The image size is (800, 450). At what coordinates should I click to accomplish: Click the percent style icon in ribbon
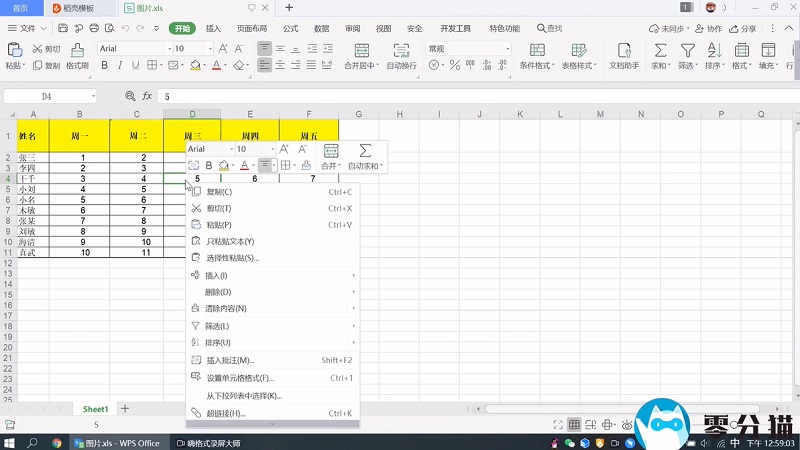(455, 66)
